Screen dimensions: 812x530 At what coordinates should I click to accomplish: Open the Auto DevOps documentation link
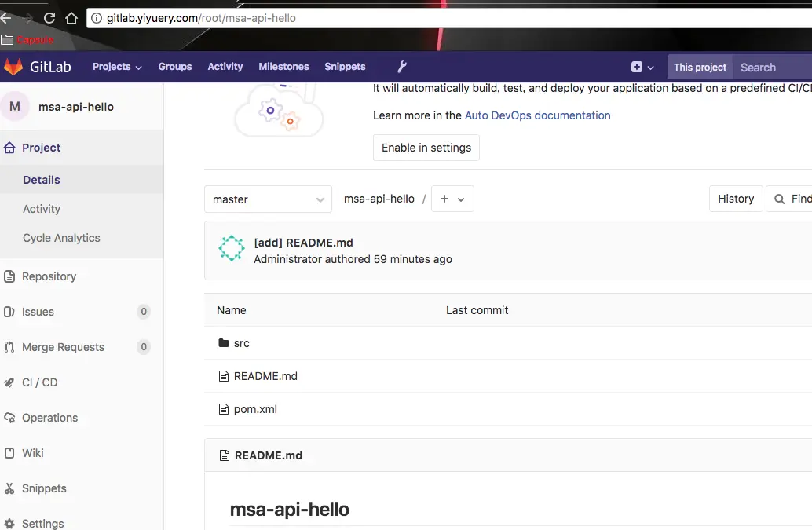(537, 115)
